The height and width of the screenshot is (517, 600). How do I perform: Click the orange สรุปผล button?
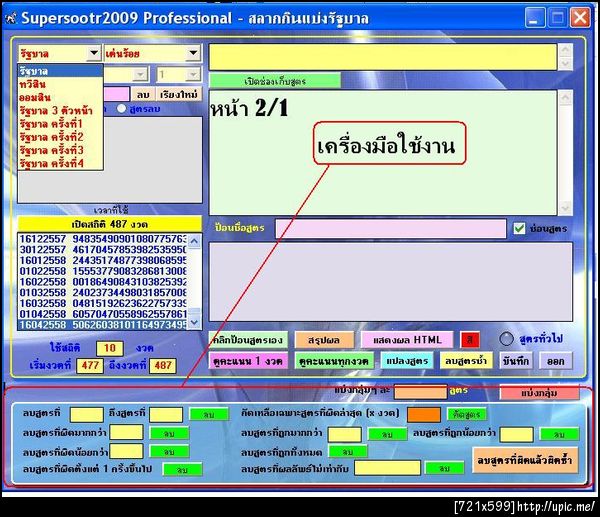(x=324, y=340)
